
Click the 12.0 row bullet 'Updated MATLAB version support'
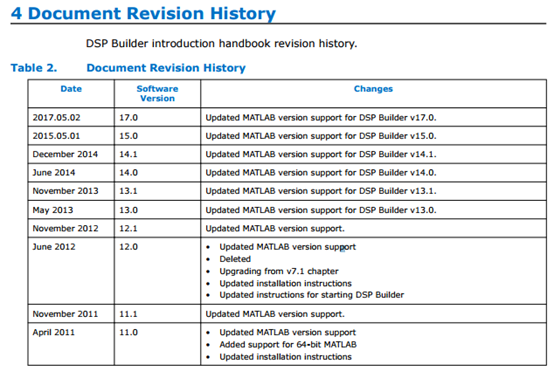pos(288,247)
